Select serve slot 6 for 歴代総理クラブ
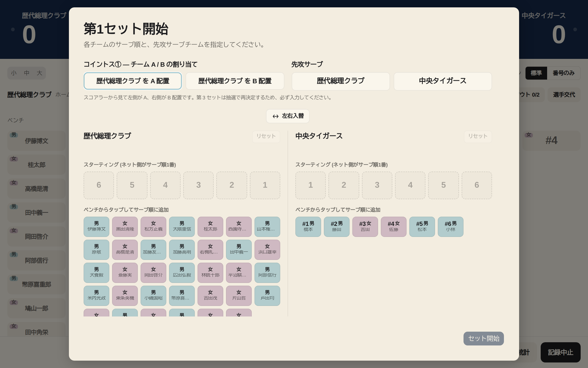Image resolution: width=588 pixels, height=368 pixels. tap(99, 185)
